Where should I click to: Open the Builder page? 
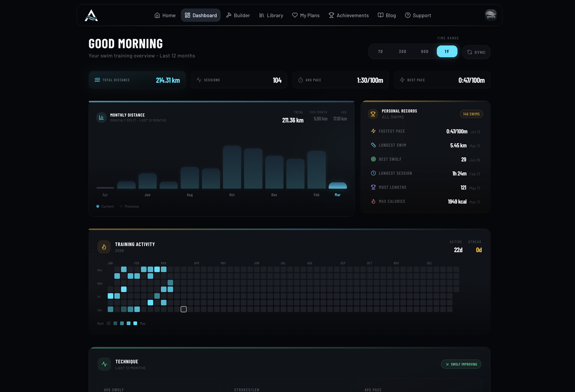pyautogui.click(x=238, y=15)
